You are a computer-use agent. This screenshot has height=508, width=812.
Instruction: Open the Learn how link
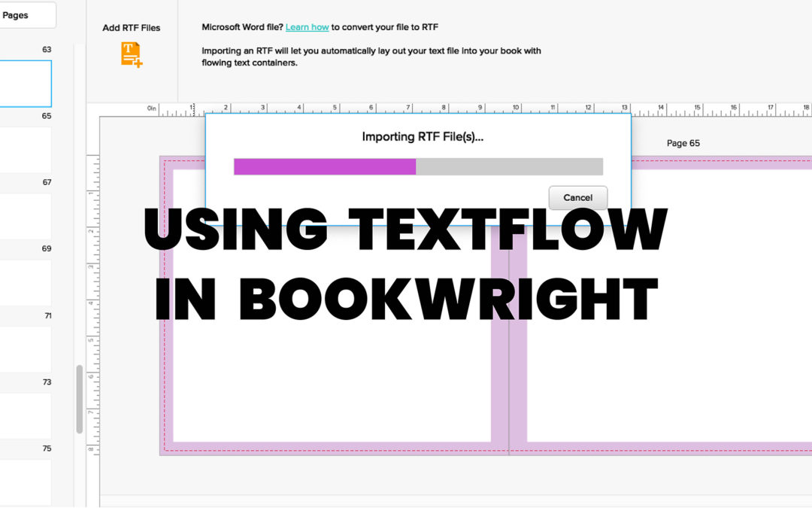coord(307,27)
